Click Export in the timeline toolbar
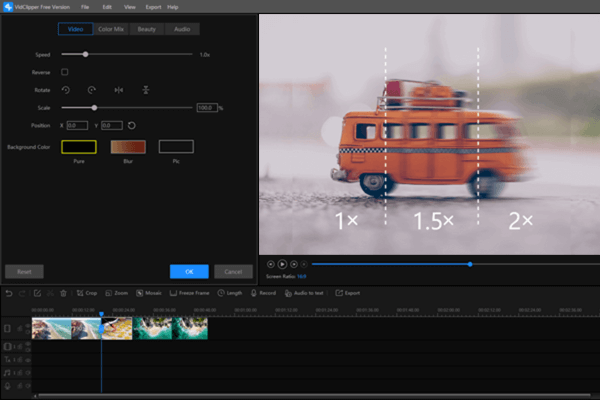Screen dimensions: 600x400 (348, 293)
